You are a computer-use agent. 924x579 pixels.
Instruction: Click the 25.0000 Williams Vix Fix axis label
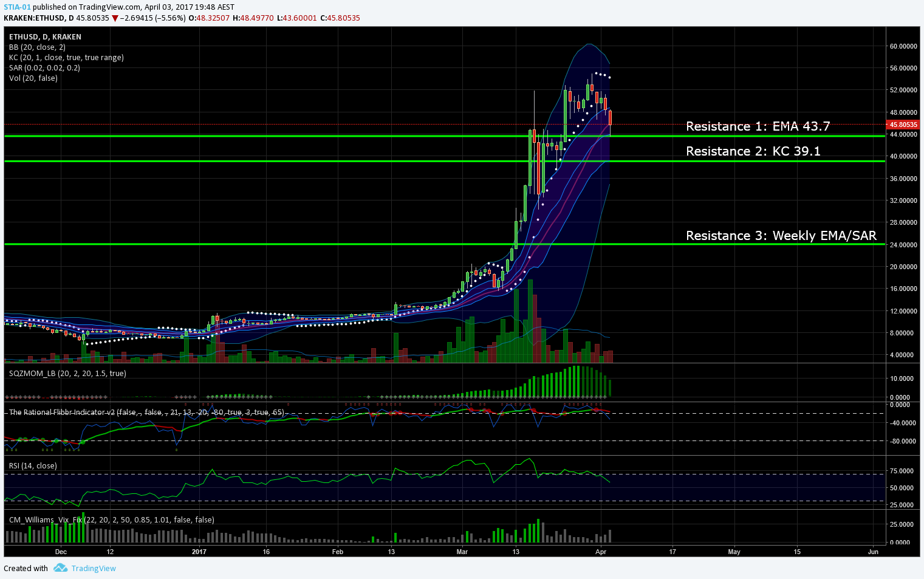[x=902, y=524]
